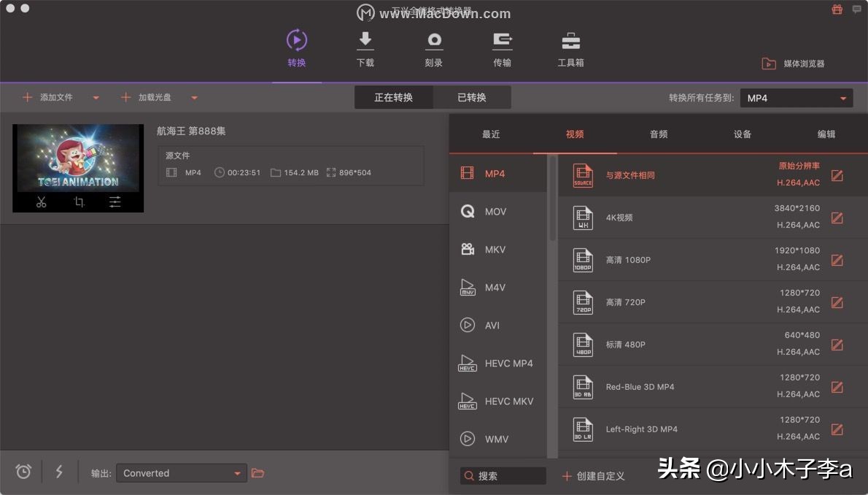Switch to the 已转换 tab
The height and width of the screenshot is (495, 868).
coord(471,97)
